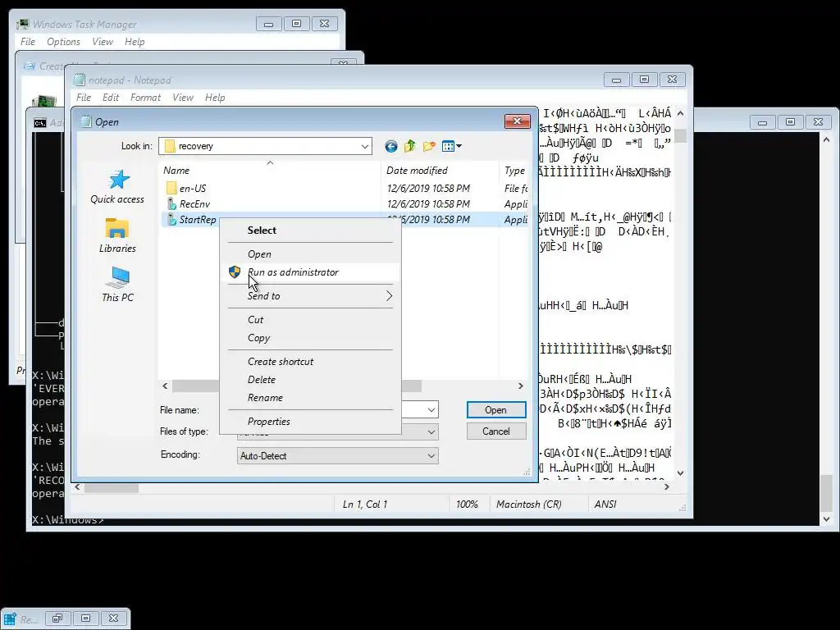Open Task Manager's File menu
The height and width of the screenshot is (630, 840).
coord(28,42)
